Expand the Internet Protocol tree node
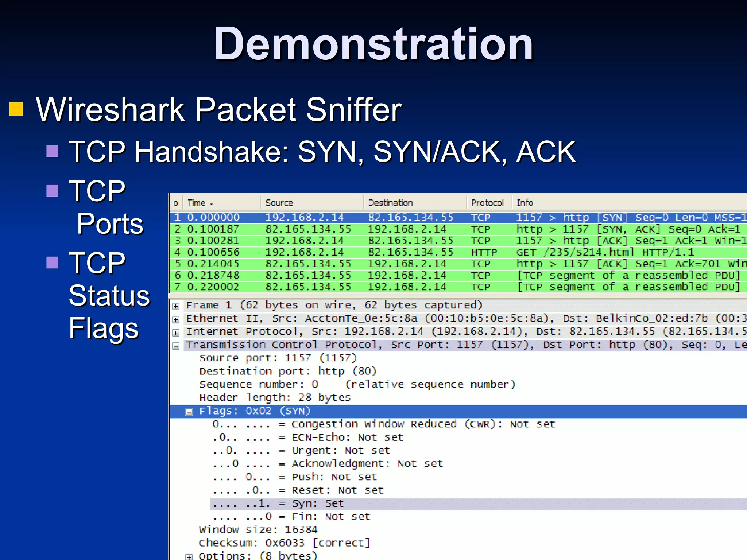 (176, 332)
